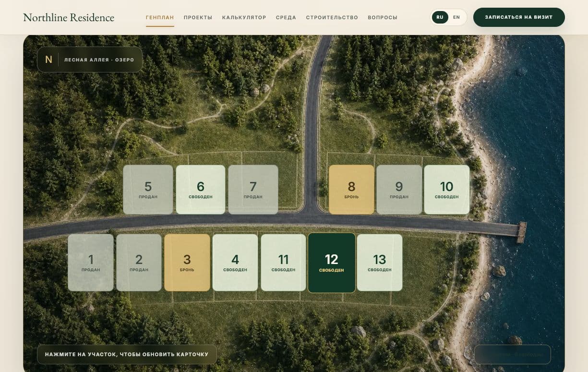Select the RU language option
Image resolution: width=588 pixels, height=372 pixels.
(440, 17)
